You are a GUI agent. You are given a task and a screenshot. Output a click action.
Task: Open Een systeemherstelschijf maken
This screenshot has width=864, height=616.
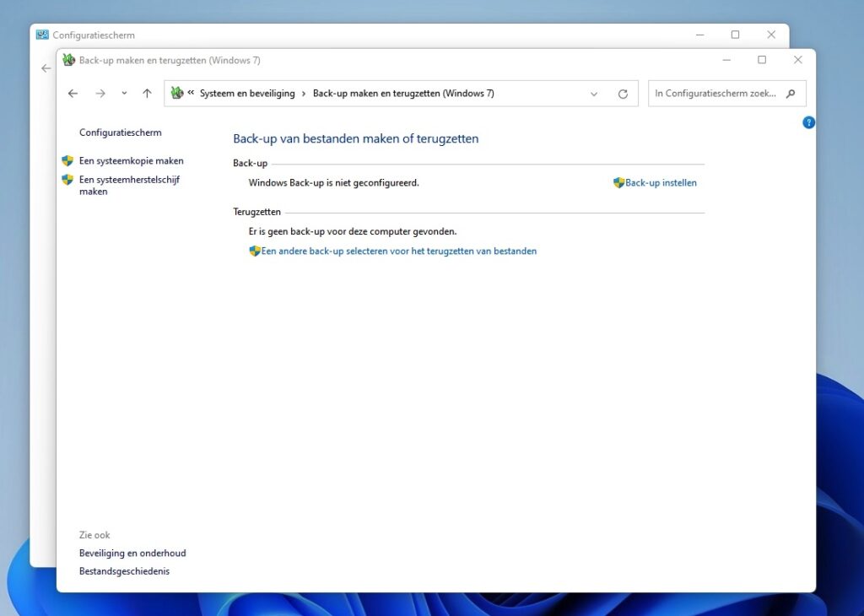tap(129, 186)
